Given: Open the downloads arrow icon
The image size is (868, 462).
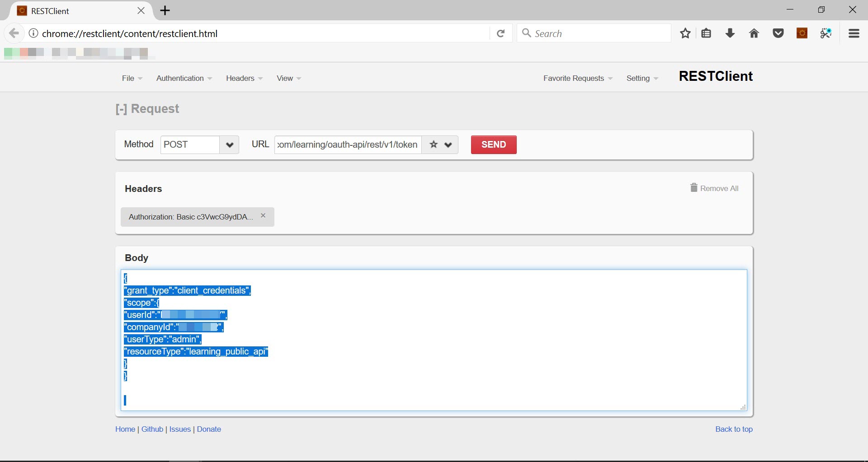Looking at the screenshot, I should pyautogui.click(x=730, y=33).
